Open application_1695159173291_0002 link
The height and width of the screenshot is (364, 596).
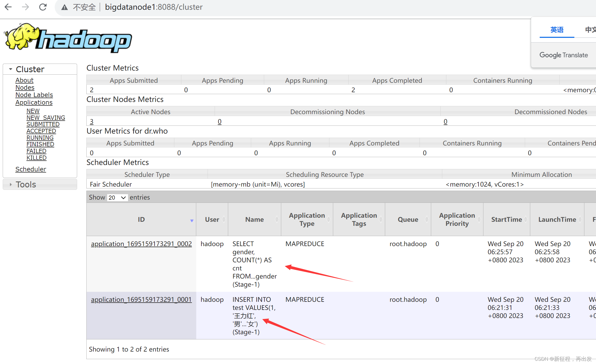[141, 244]
